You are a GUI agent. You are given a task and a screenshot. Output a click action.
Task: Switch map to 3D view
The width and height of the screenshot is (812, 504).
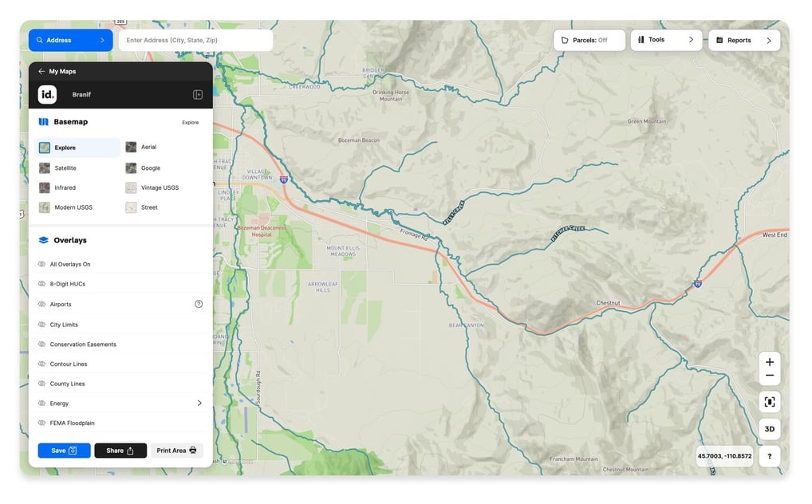point(769,429)
